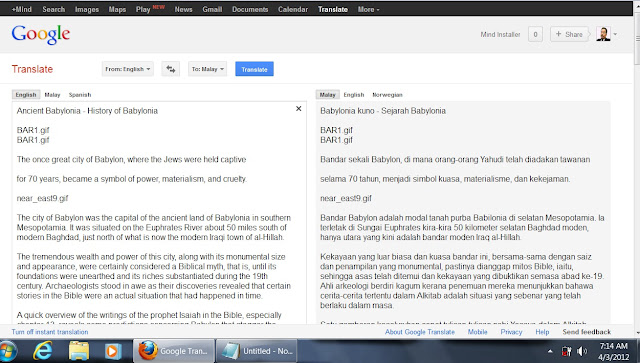Viewport: 640px width, 363px height.
Task: Open the To: Malay language dropdown
Action: 207,69
